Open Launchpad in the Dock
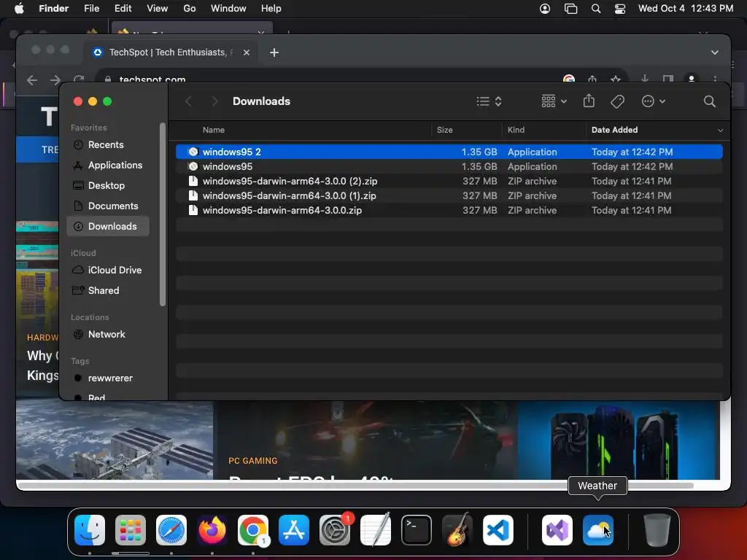747x560 pixels. pos(131,530)
